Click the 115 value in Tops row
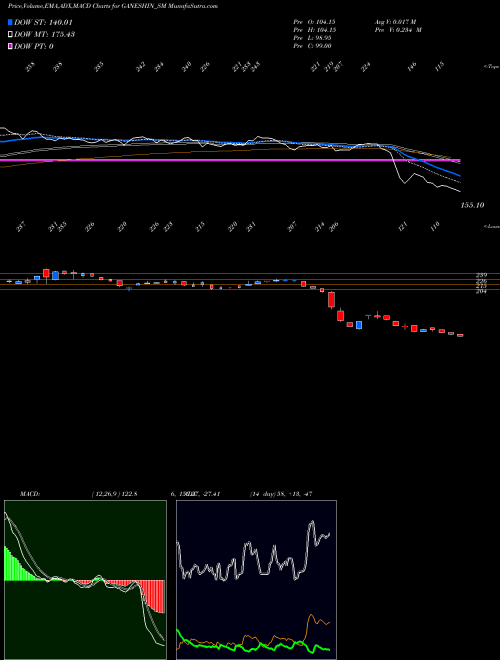The width and height of the screenshot is (500, 660). coord(439,66)
